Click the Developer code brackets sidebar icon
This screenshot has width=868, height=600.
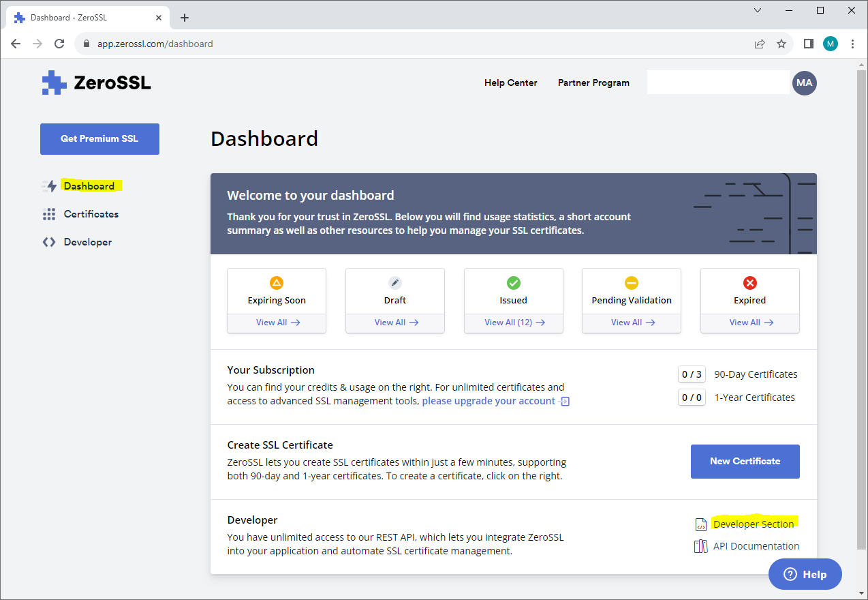[49, 241]
